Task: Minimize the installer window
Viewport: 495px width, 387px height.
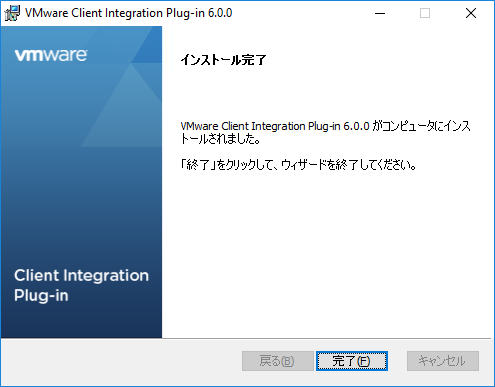Action: pos(380,13)
